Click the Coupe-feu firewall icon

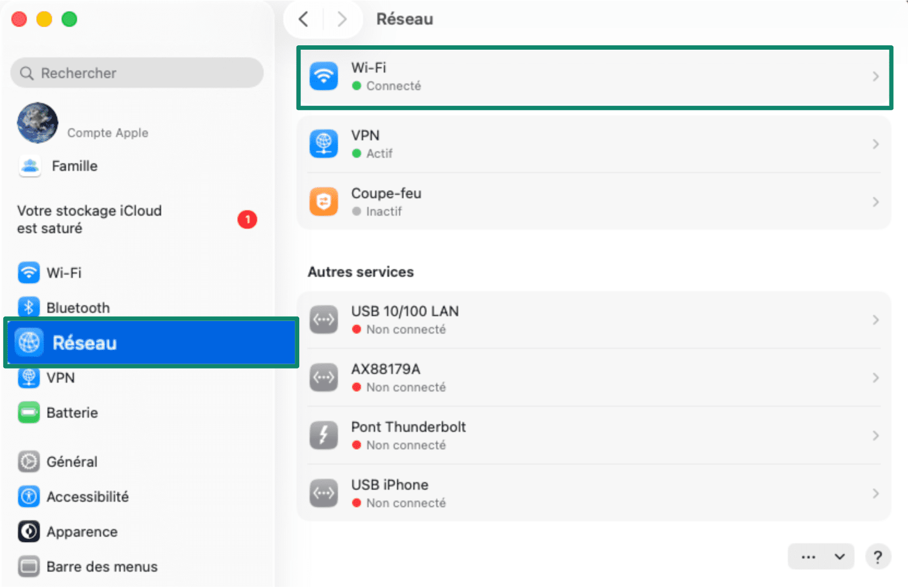(323, 201)
